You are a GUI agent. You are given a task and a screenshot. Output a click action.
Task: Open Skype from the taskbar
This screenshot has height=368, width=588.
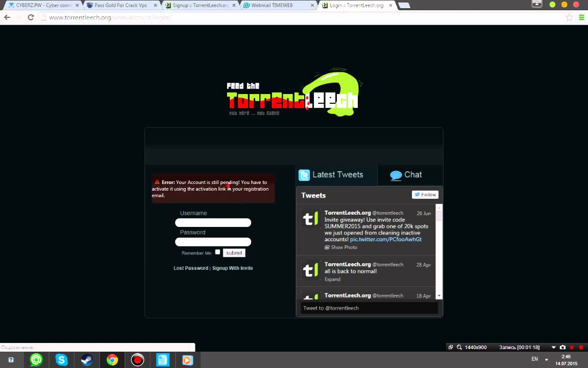61,360
